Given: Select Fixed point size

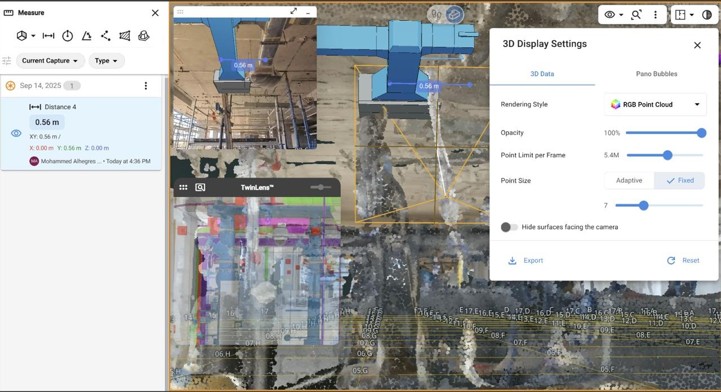Looking at the screenshot, I should (680, 181).
